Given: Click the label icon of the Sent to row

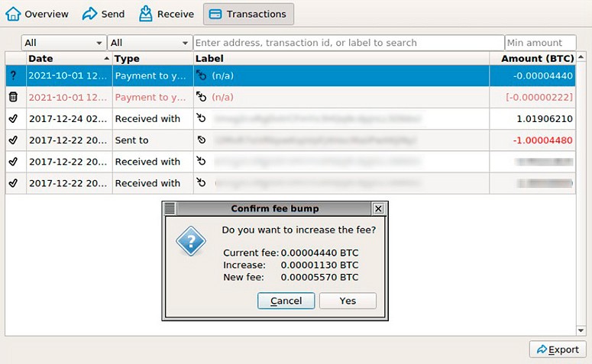Looking at the screenshot, I should click(x=202, y=140).
